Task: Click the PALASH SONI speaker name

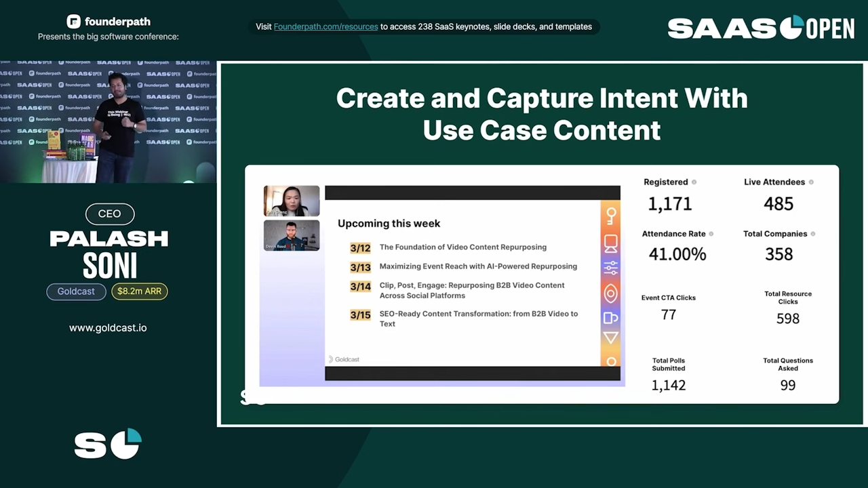Action: 109,254
